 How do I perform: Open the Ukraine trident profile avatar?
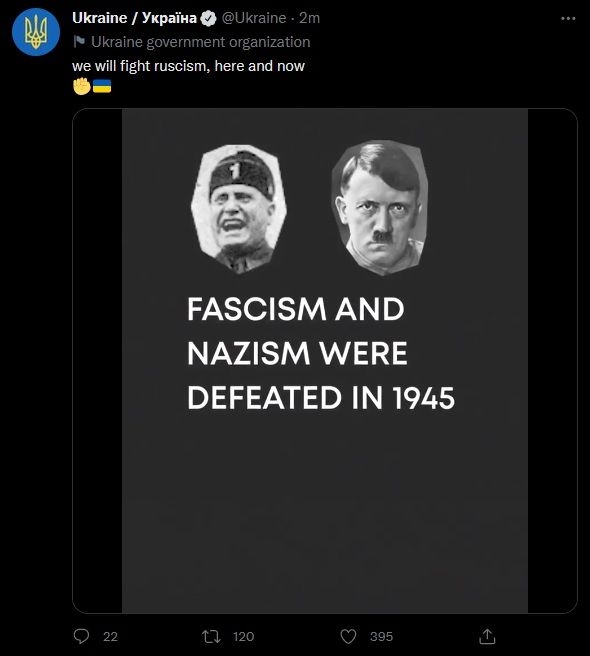(36, 32)
